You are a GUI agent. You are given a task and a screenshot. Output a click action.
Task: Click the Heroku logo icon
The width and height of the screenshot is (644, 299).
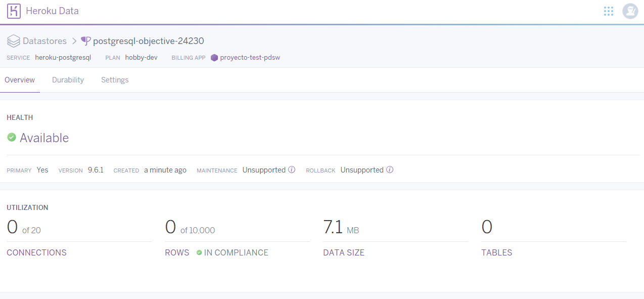pyautogui.click(x=14, y=11)
